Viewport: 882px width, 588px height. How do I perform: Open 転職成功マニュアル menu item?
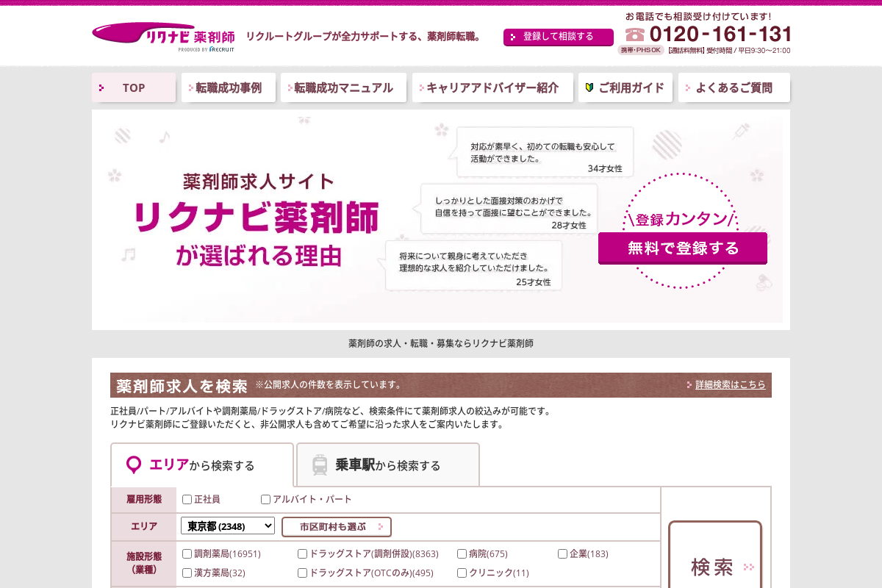(x=343, y=87)
